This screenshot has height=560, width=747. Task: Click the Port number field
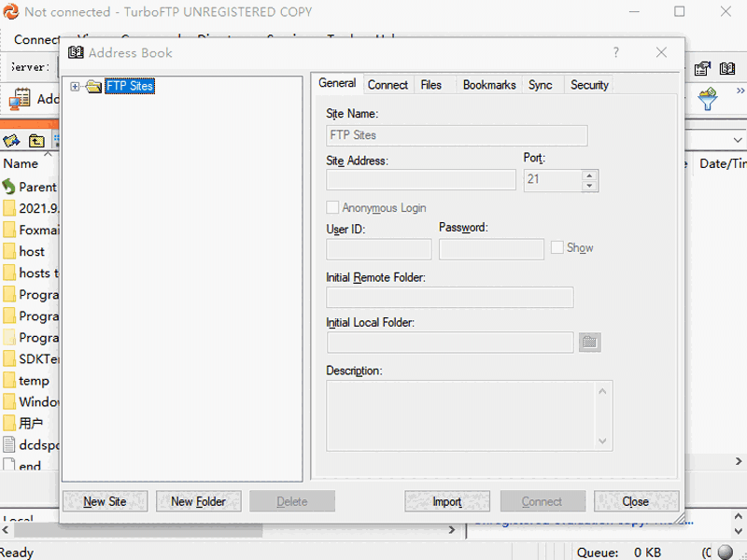553,180
